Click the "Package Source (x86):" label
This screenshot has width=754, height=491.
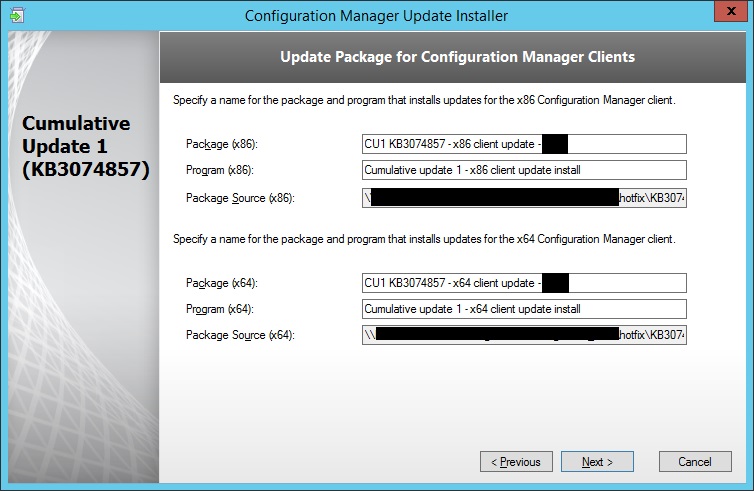240,197
